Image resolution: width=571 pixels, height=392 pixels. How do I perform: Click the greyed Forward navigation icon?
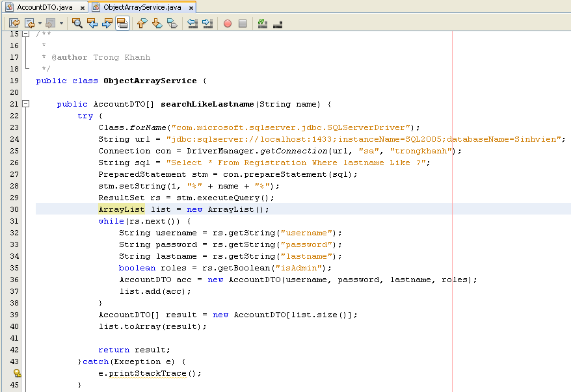50,23
